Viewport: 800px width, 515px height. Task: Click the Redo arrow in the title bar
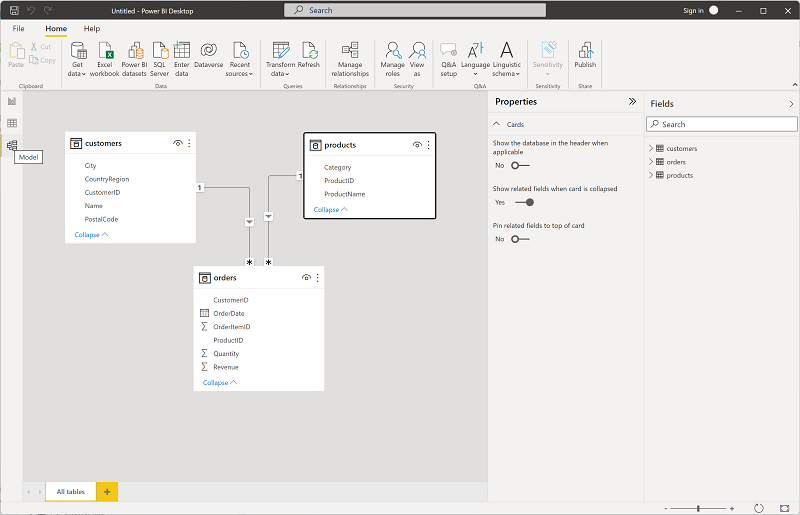click(48, 10)
